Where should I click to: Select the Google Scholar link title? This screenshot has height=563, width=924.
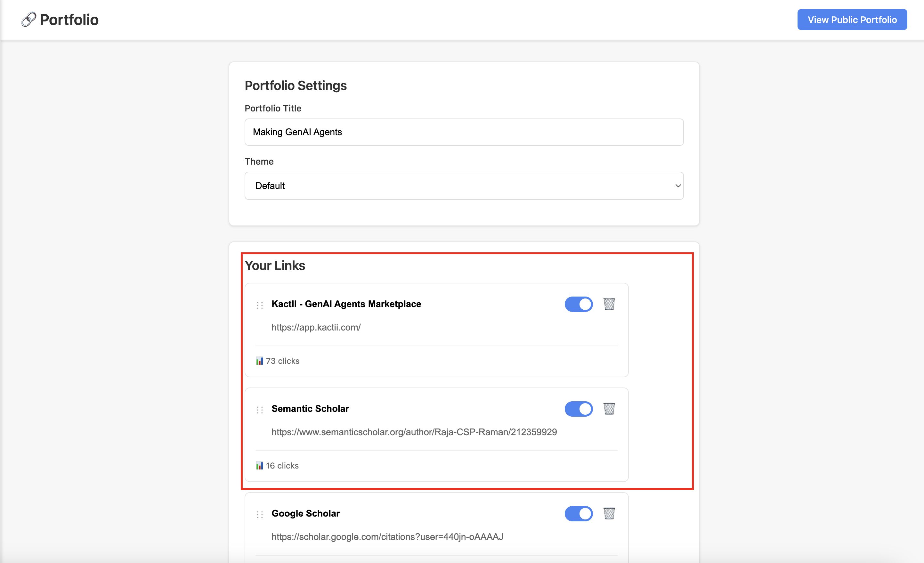pyautogui.click(x=305, y=513)
